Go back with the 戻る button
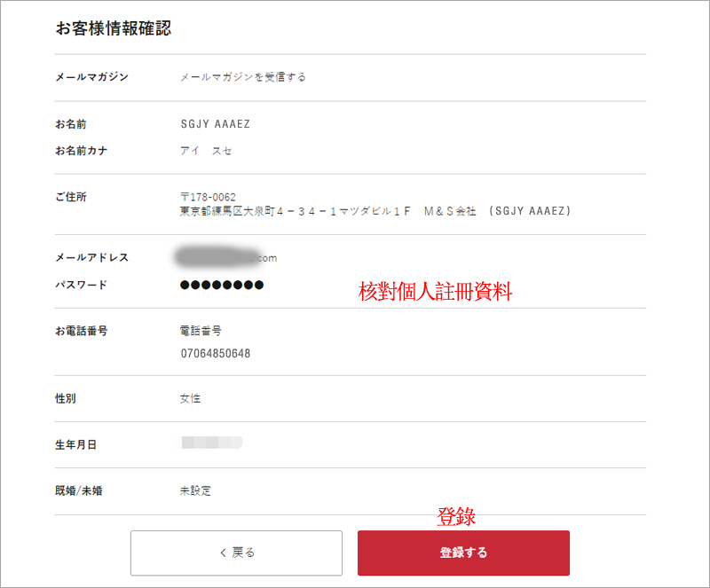The width and height of the screenshot is (710, 588). [x=236, y=553]
